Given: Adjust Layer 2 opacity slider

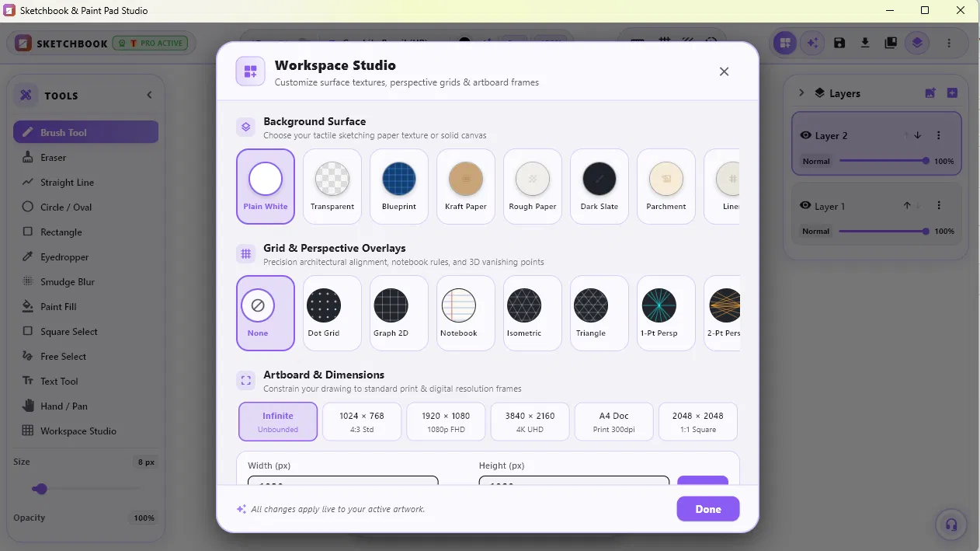Looking at the screenshot, I should (883, 161).
